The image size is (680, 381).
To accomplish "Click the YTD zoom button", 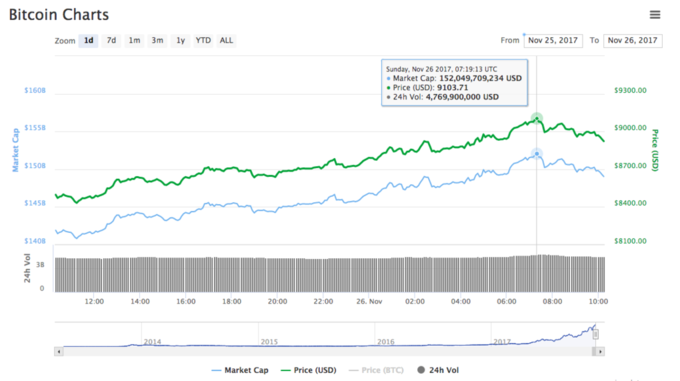I will [x=203, y=40].
